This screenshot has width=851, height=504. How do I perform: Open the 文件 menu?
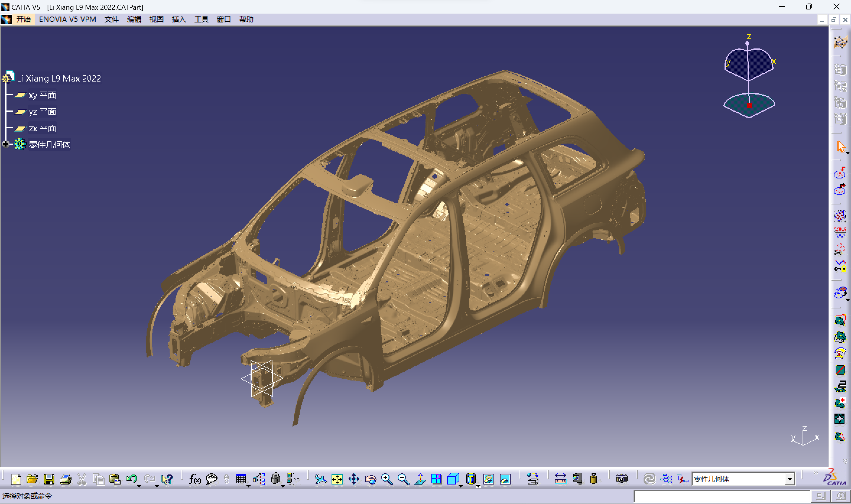pos(111,19)
